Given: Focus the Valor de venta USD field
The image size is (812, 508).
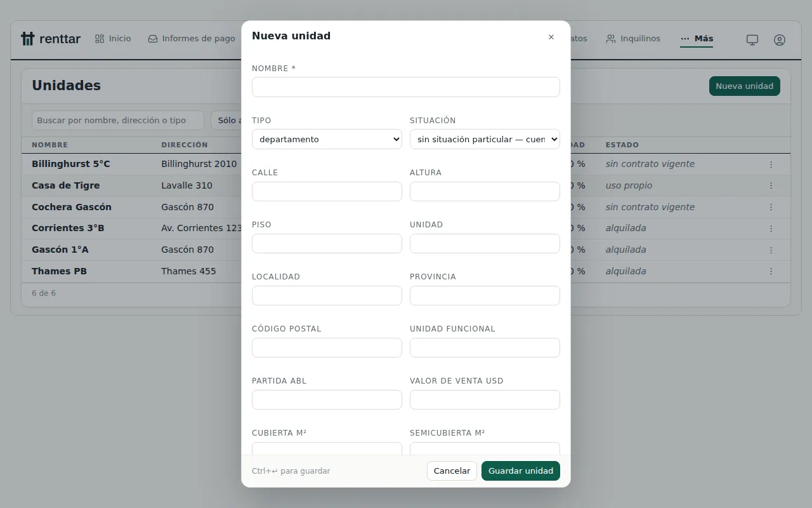Looking at the screenshot, I should click(485, 399).
